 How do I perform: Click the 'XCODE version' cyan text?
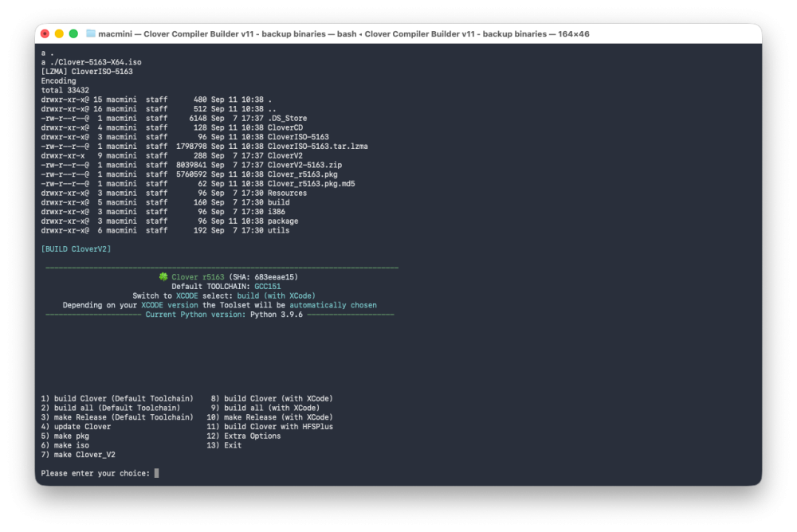tap(169, 305)
